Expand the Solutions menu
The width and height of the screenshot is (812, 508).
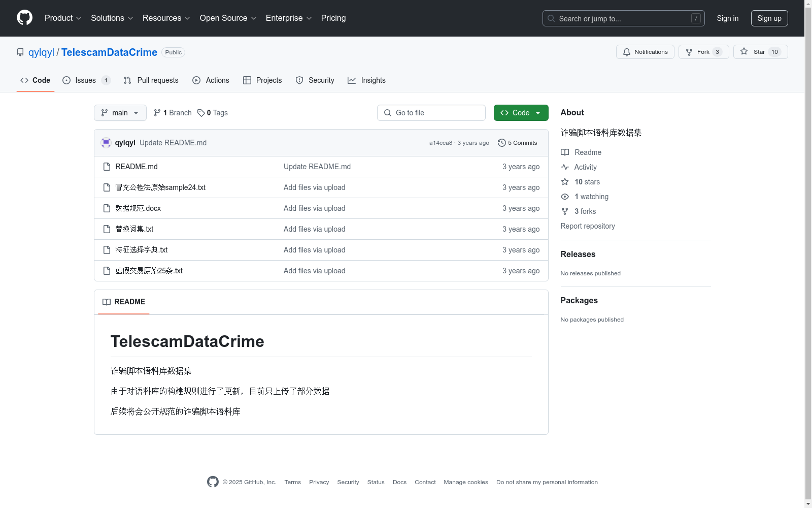112,18
